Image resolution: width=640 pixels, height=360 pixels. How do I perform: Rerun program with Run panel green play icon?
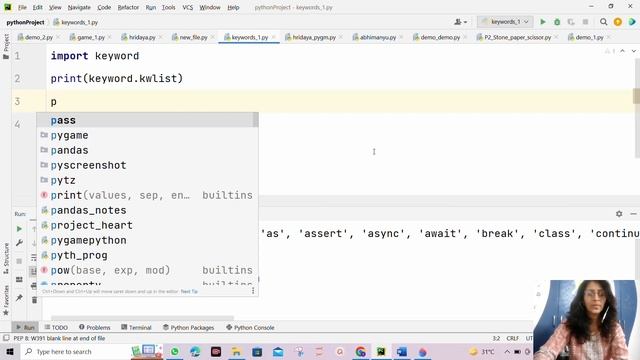click(x=19, y=229)
